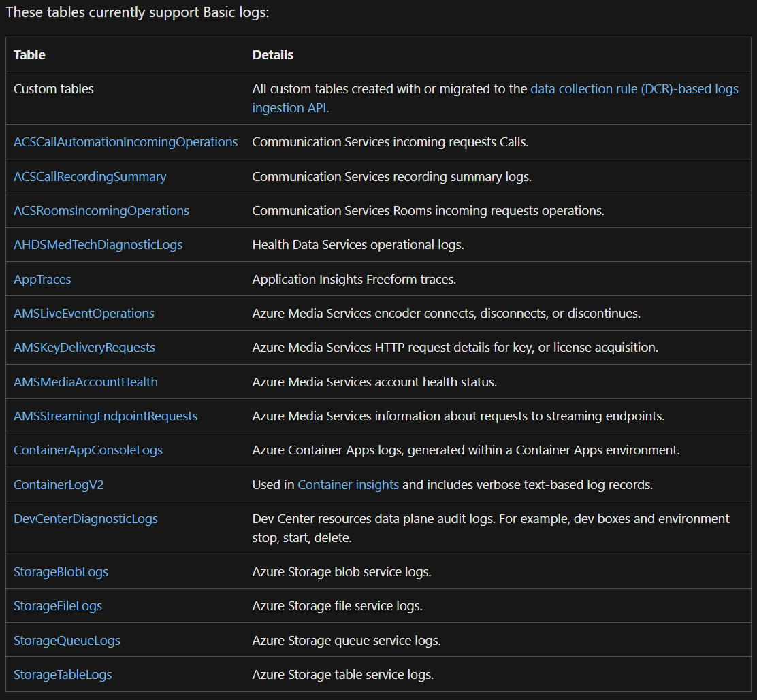Click the 'Details' column header

point(273,55)
